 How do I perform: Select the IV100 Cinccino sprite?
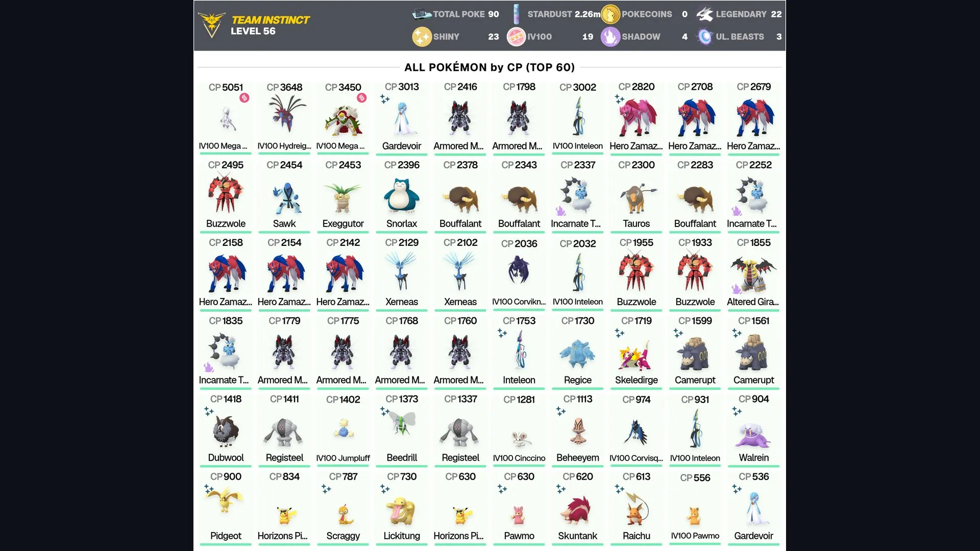point(521,438)
